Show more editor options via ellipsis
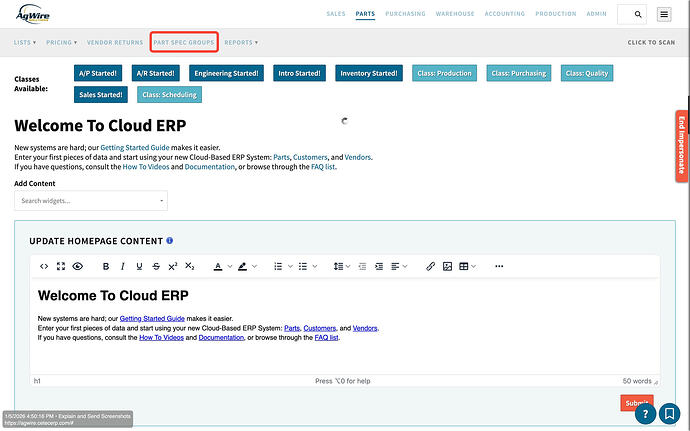 pyautogui.click(x=499, y=266)
